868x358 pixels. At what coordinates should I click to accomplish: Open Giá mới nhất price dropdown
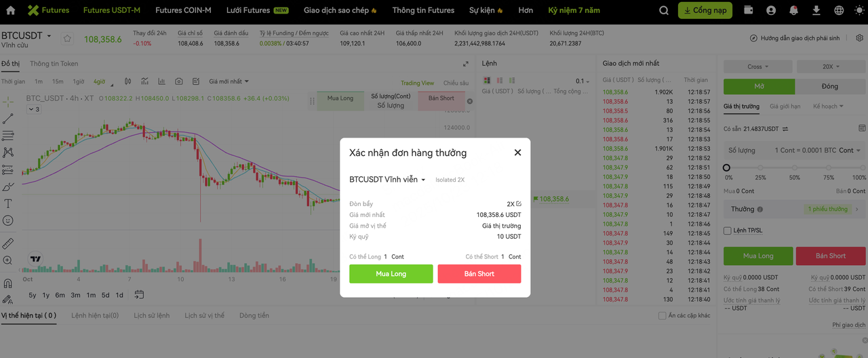tap(229, 81)
